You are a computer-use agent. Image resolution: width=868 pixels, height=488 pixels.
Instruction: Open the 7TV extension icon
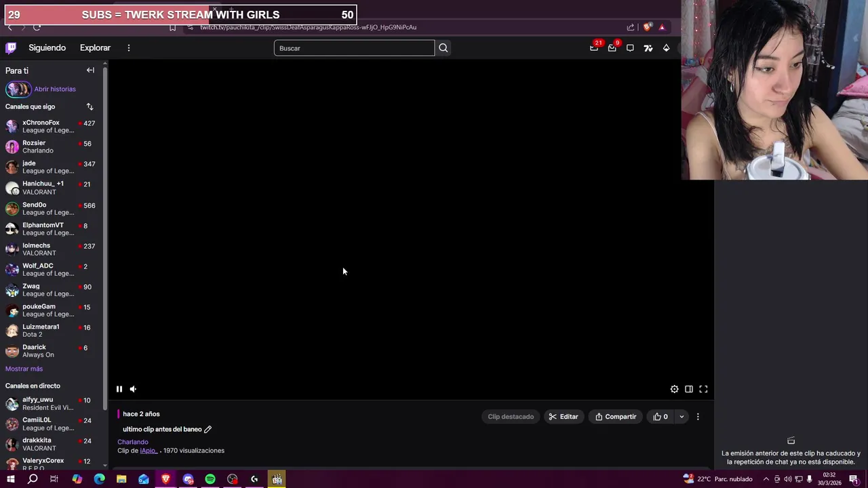click(x=648, y=48)
